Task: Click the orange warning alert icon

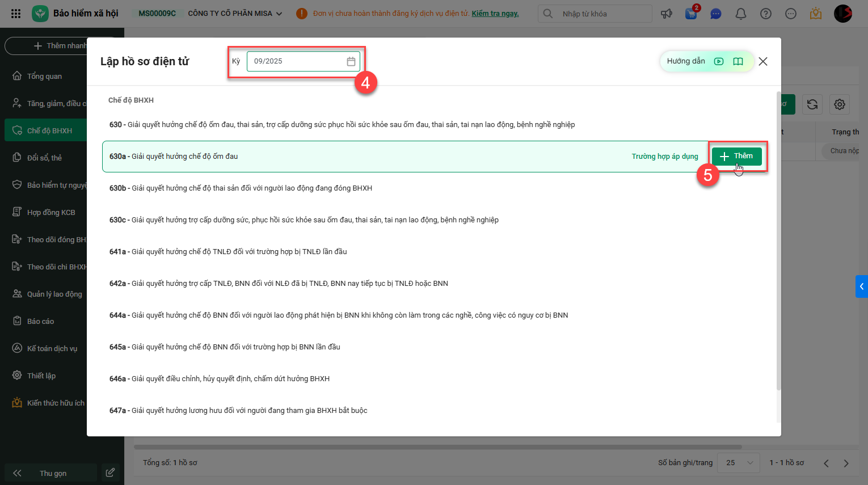Action: click(302, 14)
